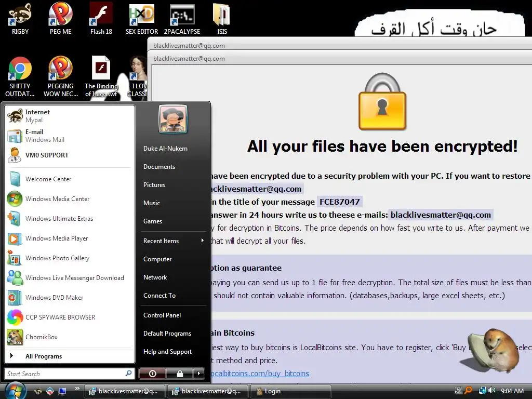The height and width of the screenshot is (399, 532).
Task: Click the user account picture in Start menu
Action: click(x=173, y=119)
